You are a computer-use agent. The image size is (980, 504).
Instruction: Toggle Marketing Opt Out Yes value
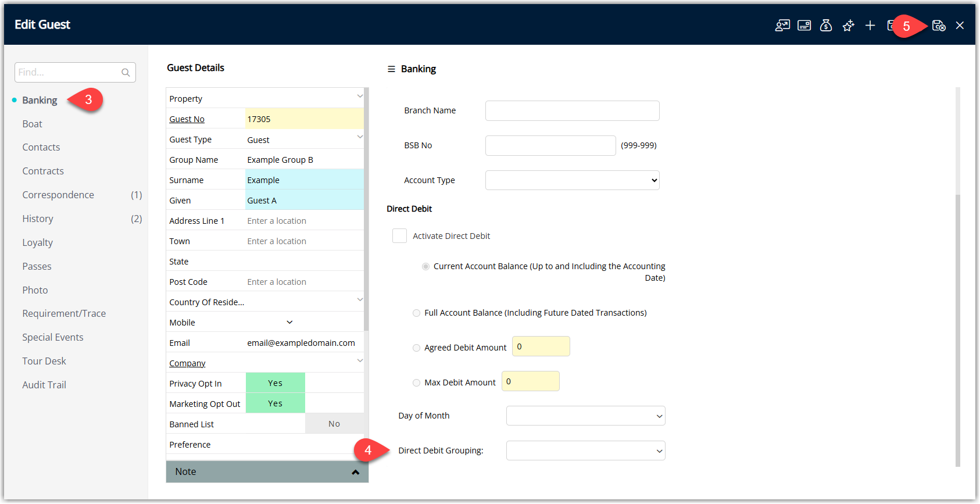(x=276, y=403)
